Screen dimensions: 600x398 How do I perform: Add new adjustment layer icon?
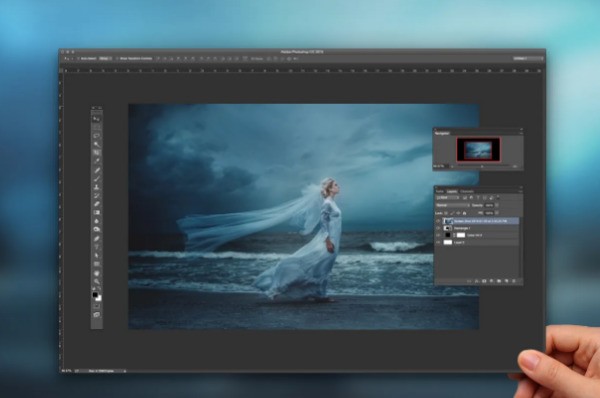click(x=492, y=281)
